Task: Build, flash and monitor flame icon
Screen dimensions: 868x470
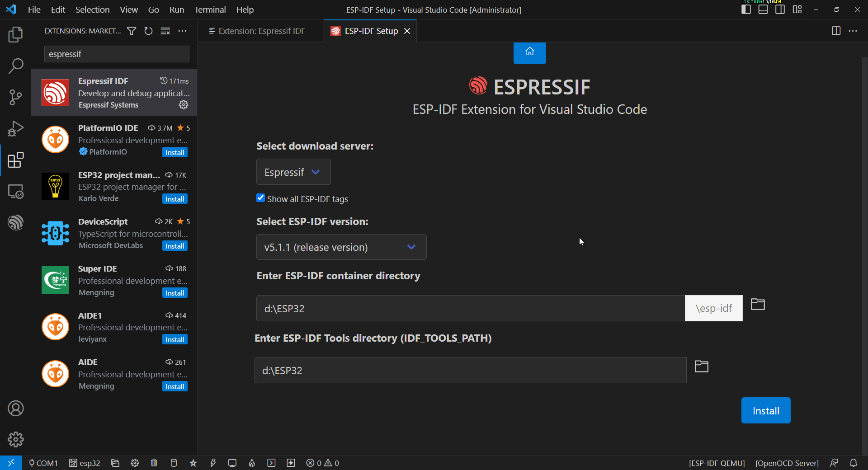Action: pyautogui.click(x=252, y=463)
